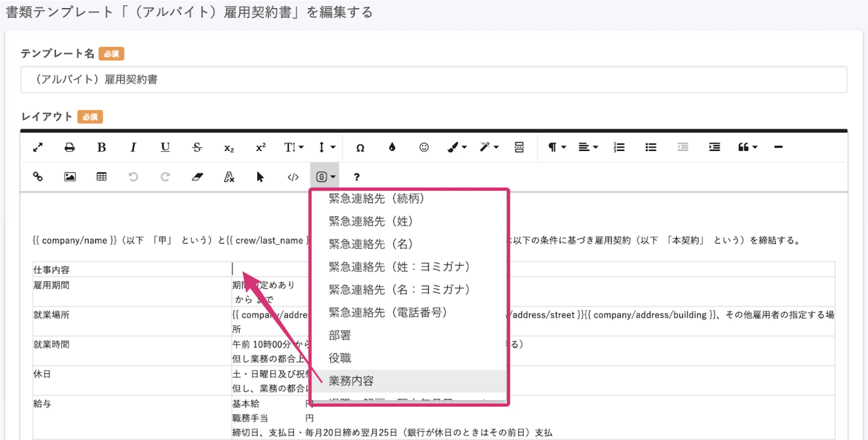Open the font size dropdown
This screenshot has width=868, height=440.
coord(293,147)
